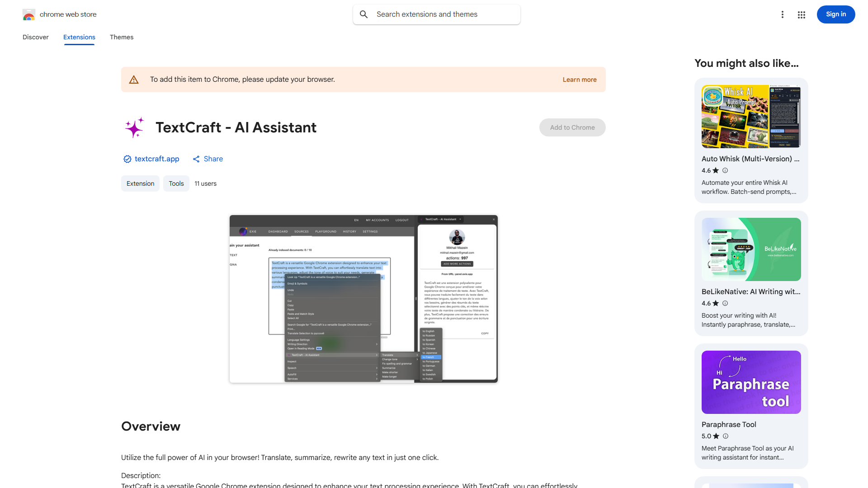868x488 pixels.
Task: Open the textcraft.app website link
Action: (x=156, y=159)
